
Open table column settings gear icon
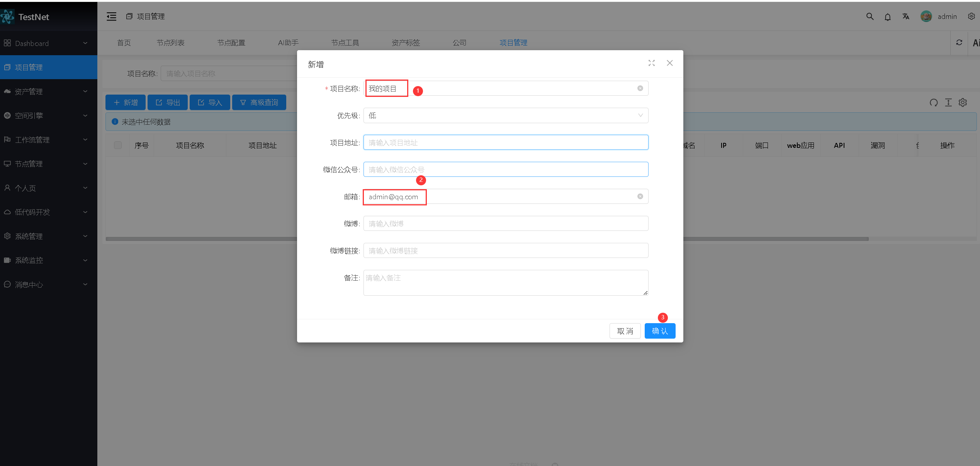click(963, 102)
